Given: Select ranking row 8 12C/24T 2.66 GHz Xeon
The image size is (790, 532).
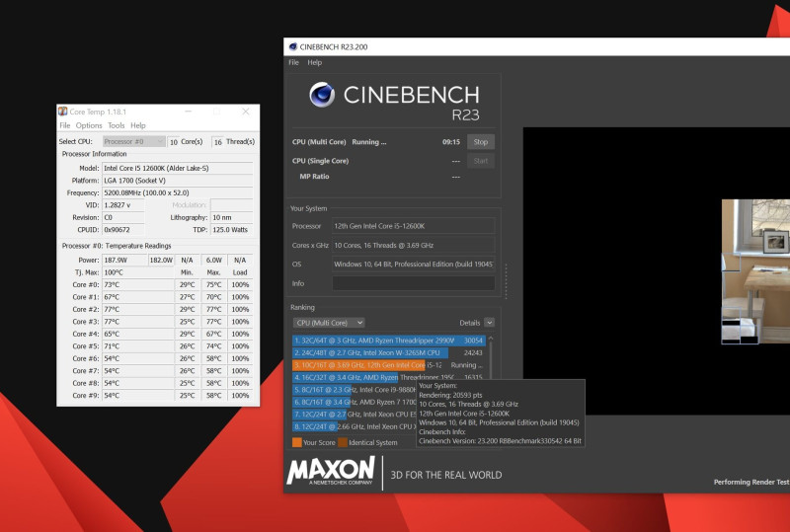Looking at the screenshot, I should 355,426.
